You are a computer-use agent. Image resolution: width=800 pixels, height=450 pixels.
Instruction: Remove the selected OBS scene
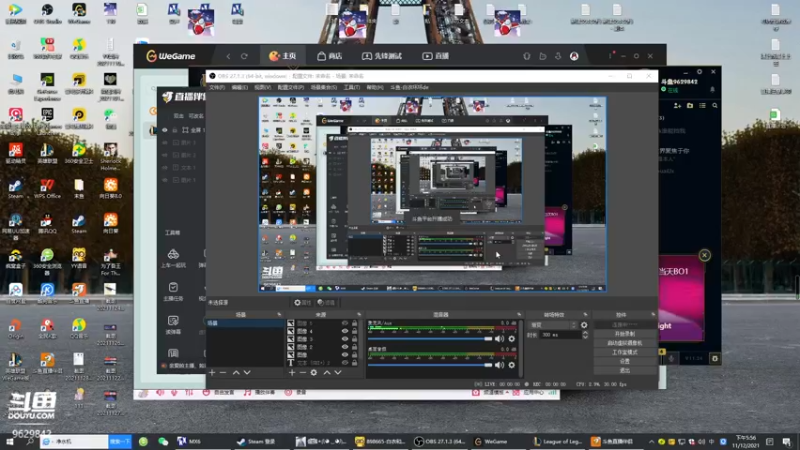click(223, 373)
